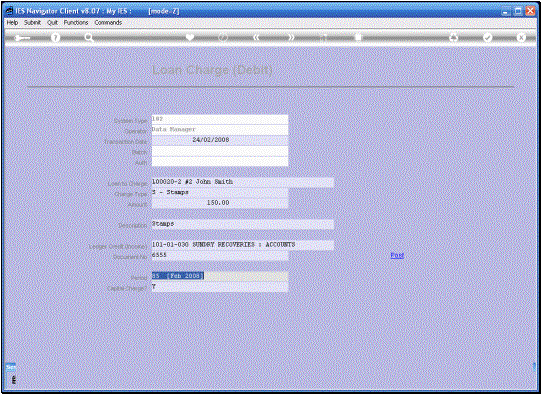
Task: Click the Description field containing Stamps
Action: pos(243,224)
